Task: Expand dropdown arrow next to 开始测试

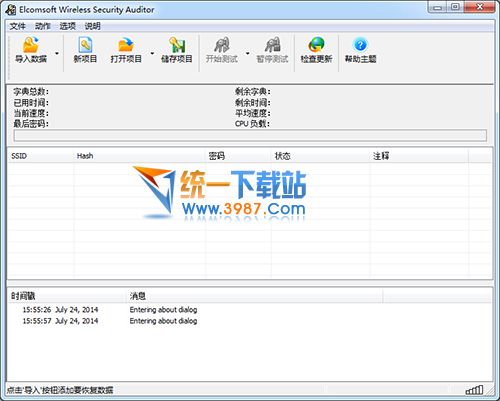Action: [248, 53]
